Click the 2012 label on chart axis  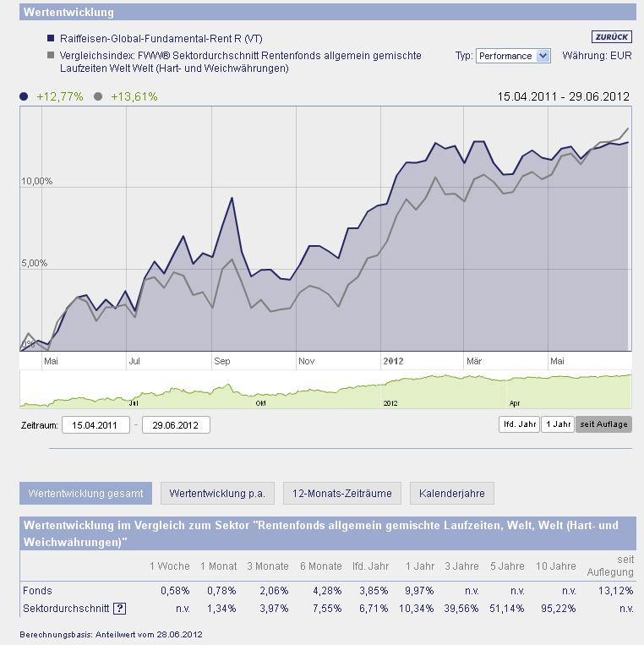pos(393,361)
